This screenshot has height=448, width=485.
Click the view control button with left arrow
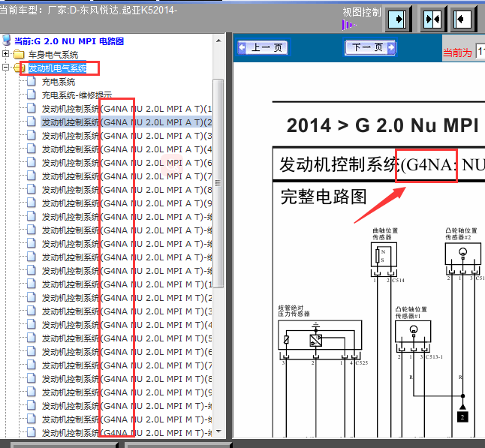(x=463, y=20)
